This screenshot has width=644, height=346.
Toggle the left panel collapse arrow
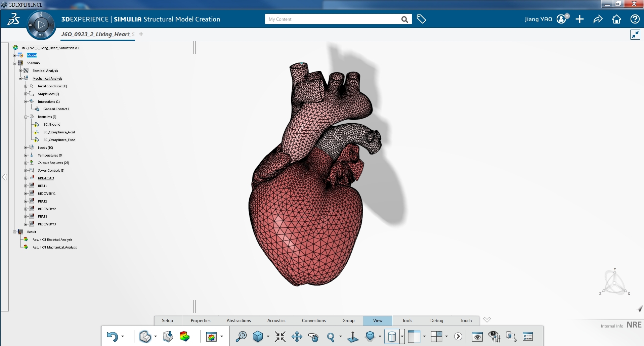pyautogui.click(x=5, y=177)
